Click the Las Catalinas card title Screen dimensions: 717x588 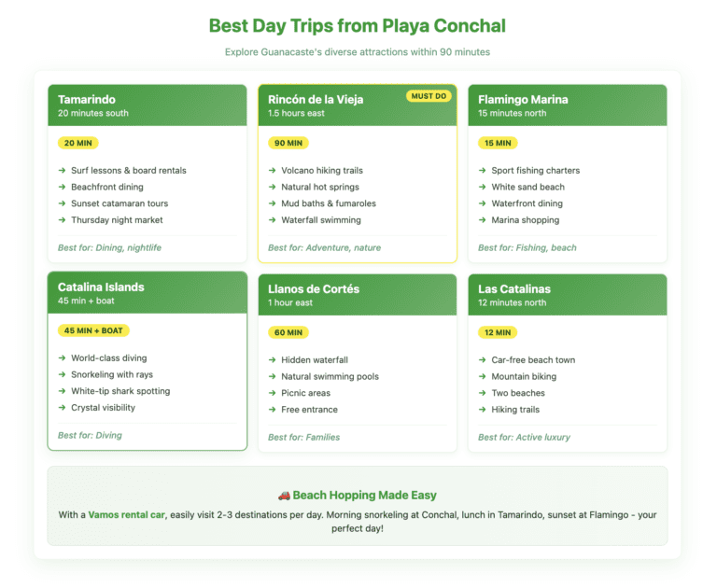point(514,289)
